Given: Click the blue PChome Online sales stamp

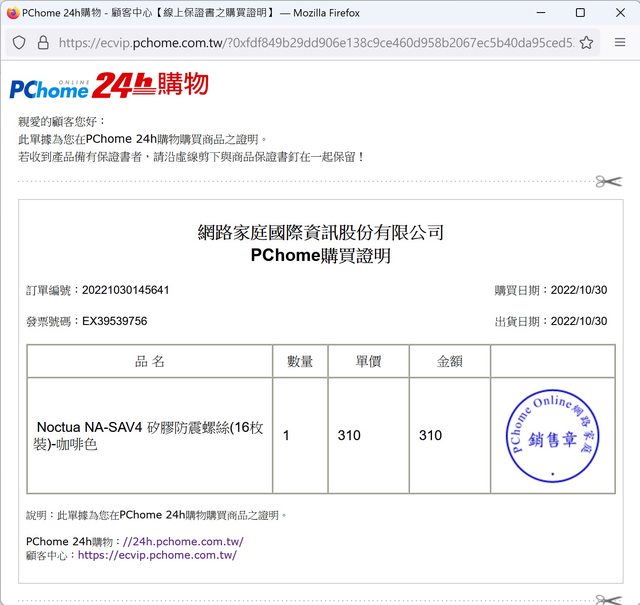Looking at the screenshot, I should [552, 435].
